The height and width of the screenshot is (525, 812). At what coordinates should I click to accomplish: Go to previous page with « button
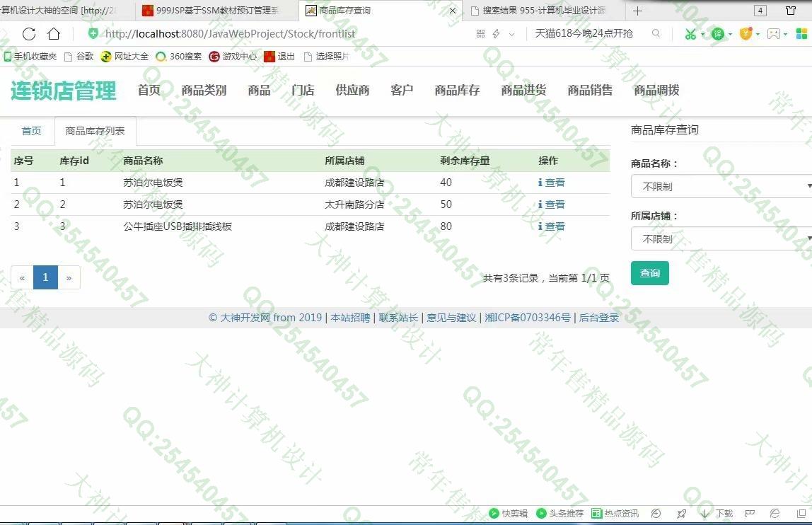click(x=22, y=278)
